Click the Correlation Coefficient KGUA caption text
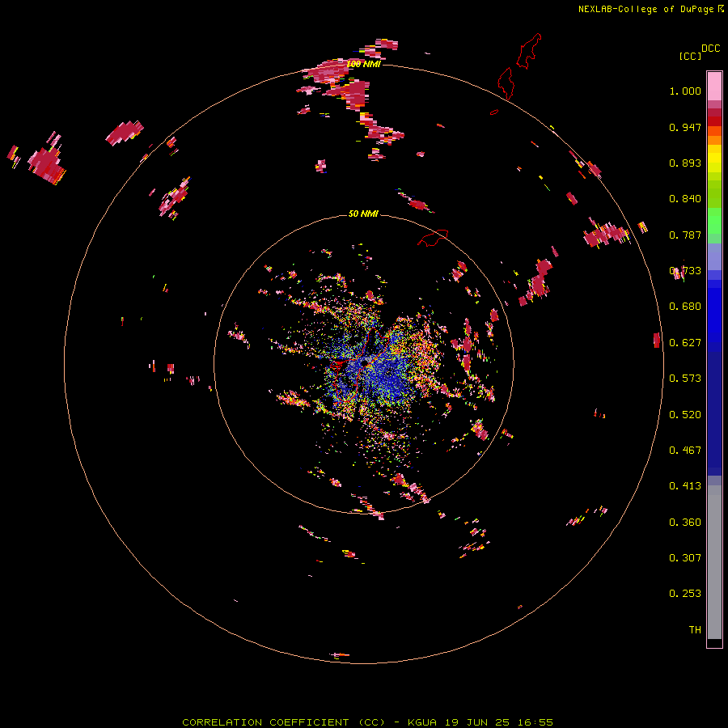Viewport: 728px width, 728px height. point(367,722)
